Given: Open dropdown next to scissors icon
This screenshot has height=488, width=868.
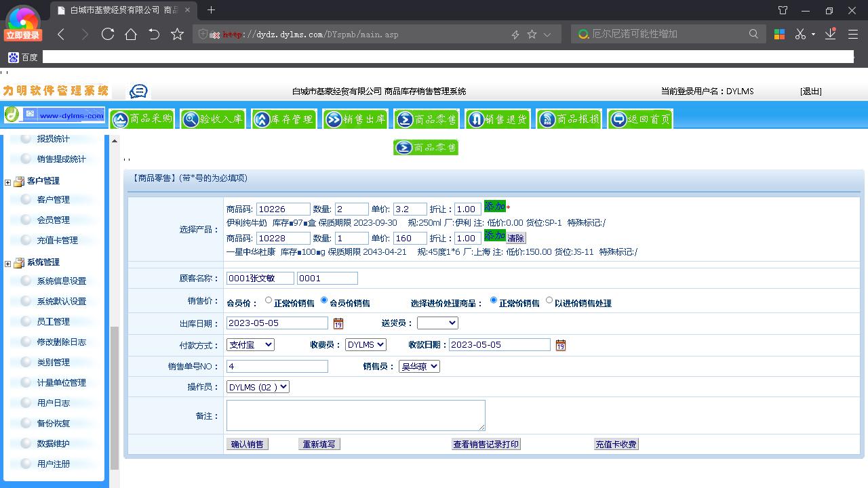Looking at the screenshot, I should (813, 35).
